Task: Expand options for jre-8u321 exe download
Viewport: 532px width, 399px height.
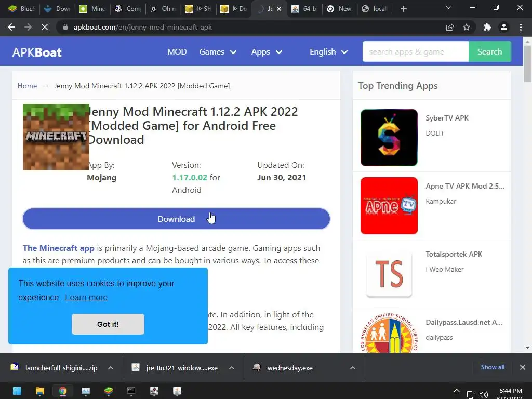Action: 232,368
